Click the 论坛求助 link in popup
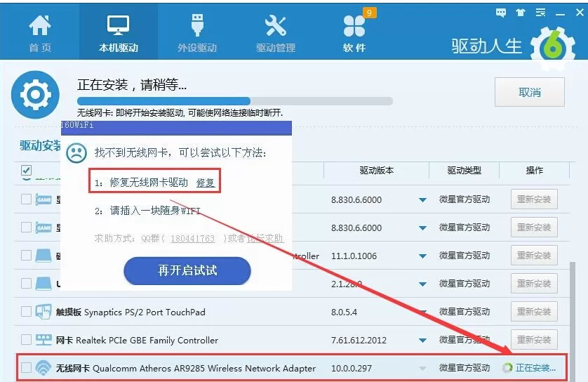The width and height of the screenshot is (588, 382). [x=265, y=238]
